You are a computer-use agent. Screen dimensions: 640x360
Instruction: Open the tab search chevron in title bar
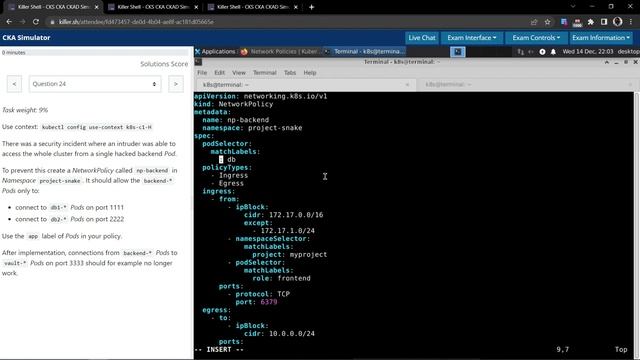click(573, 7)
